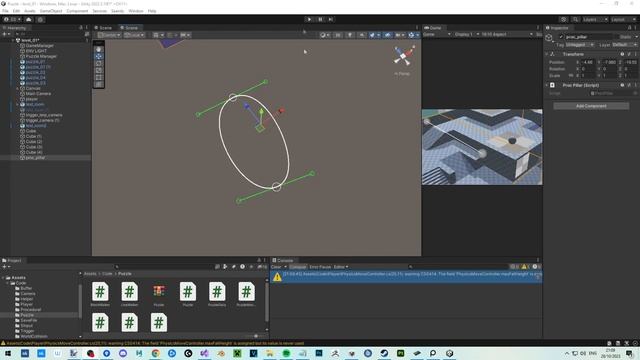Expand the Canvas object in Hierarchy
640x360 pixels.
coord(17,89)
